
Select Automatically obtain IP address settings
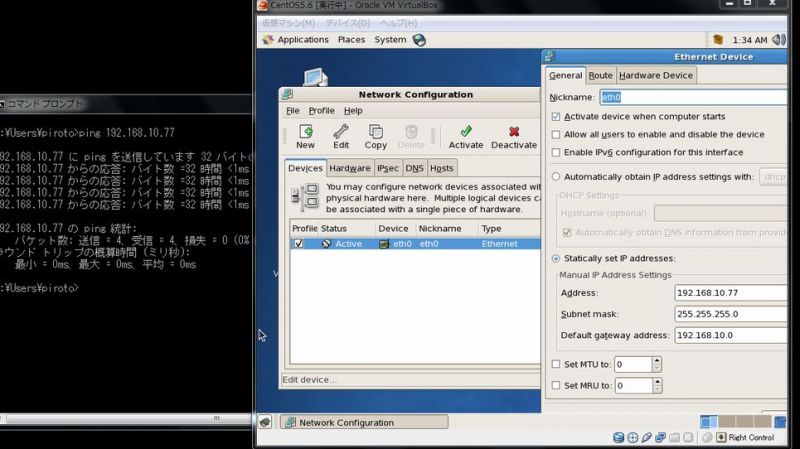[x=556, y=177]
